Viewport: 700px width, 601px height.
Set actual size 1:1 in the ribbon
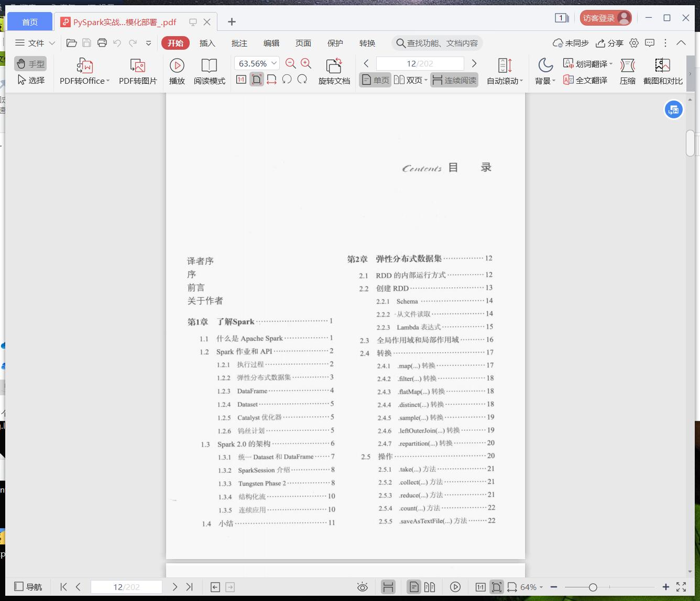(x=241, y=80)
